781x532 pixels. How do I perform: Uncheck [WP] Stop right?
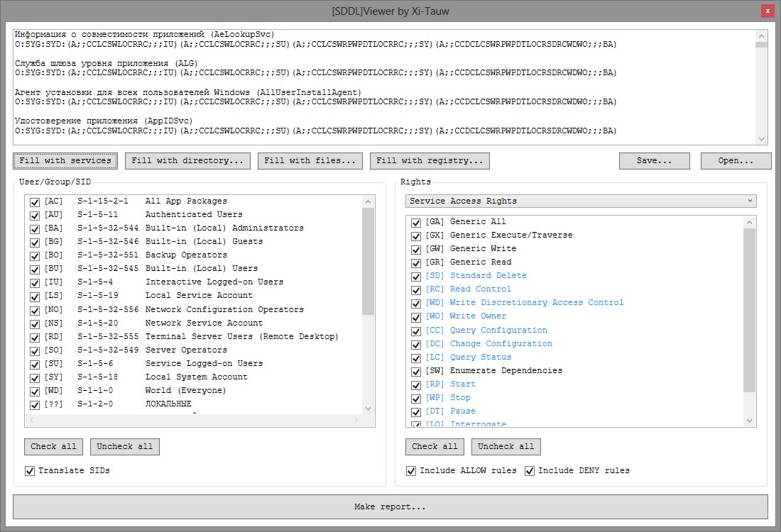coord(416,398)
